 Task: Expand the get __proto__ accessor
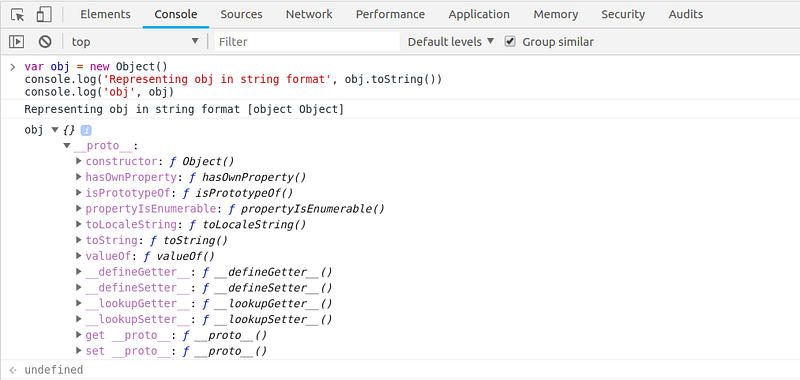click(x=79, y=335)
